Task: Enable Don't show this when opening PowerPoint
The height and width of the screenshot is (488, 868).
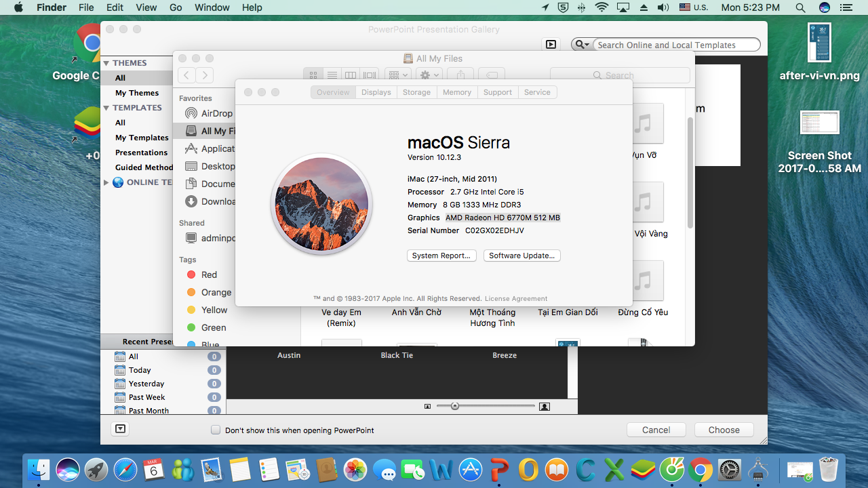Action: [216, 430]
